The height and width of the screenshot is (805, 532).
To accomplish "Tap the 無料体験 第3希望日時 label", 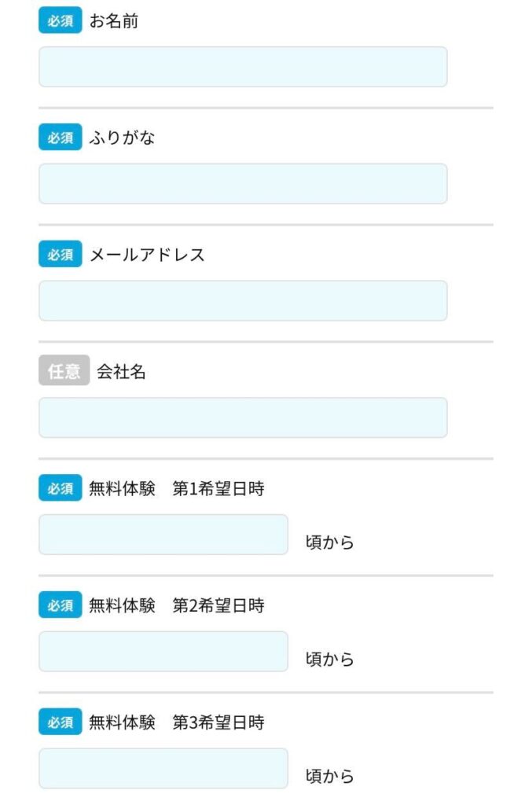I will tap(177, 722).
